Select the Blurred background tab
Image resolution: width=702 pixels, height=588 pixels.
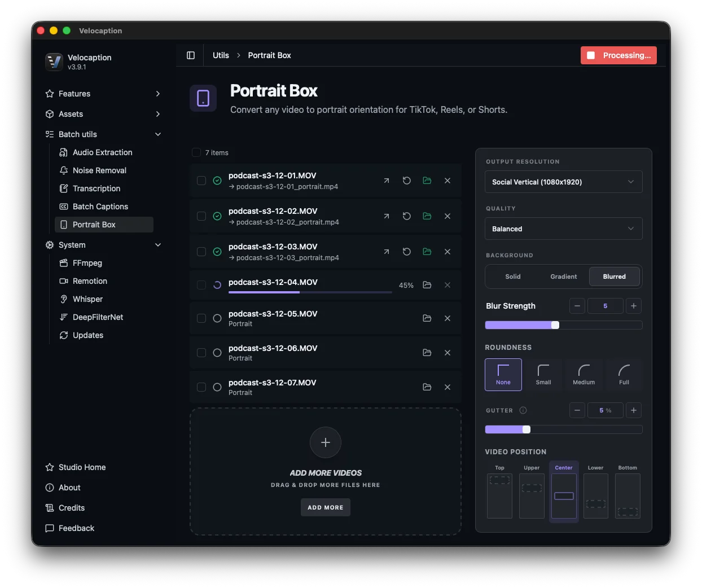(615, 277)
